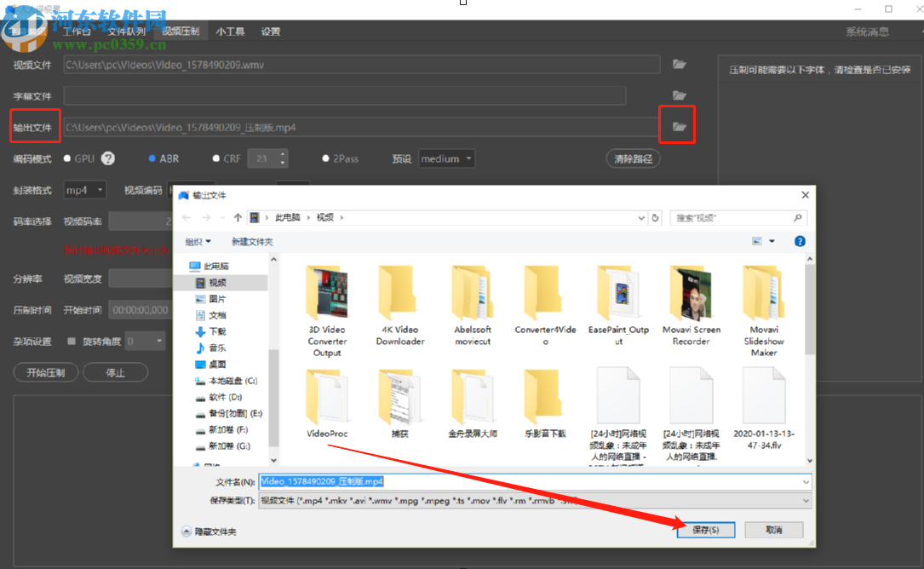Image resolution: width=924 pixels, height=569 pixels.
Task: Click dialog help blue question icon
Action: pos(800,241)
